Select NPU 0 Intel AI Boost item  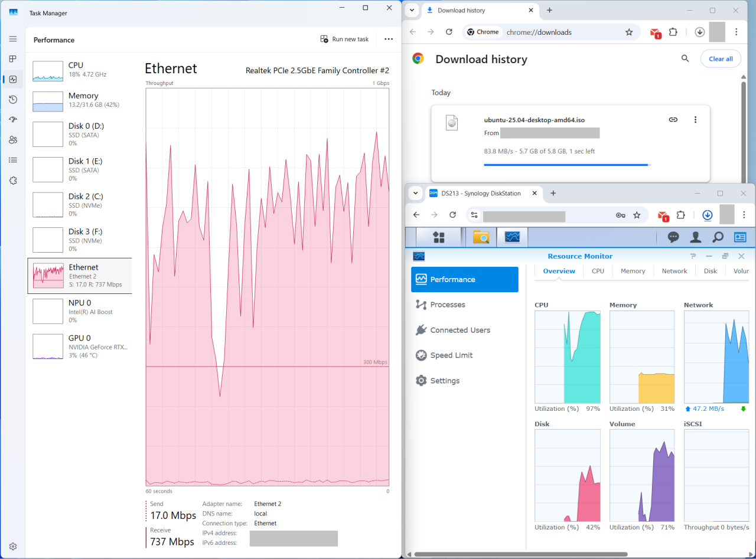point(79,311)
